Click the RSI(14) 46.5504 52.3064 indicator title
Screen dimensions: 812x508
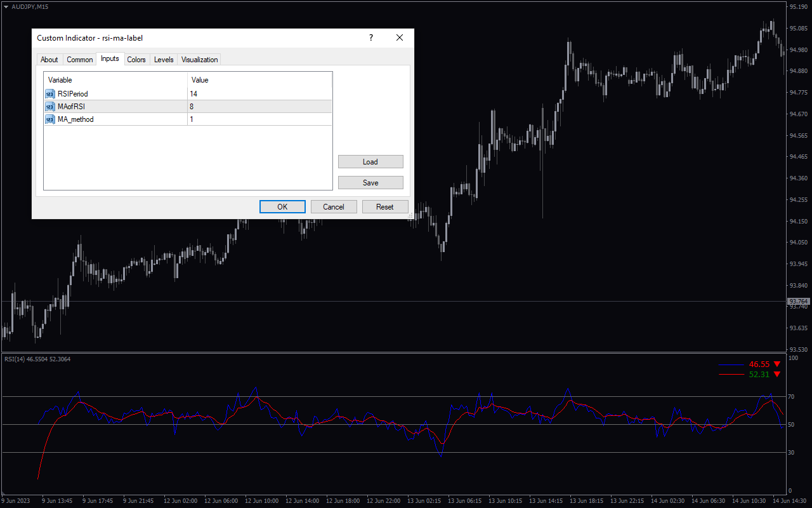[37, 359]
